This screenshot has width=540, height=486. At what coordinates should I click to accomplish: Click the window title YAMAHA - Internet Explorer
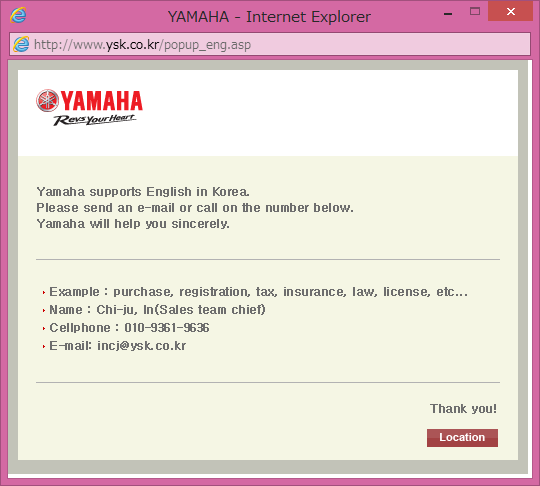click(x=269, y=17)
